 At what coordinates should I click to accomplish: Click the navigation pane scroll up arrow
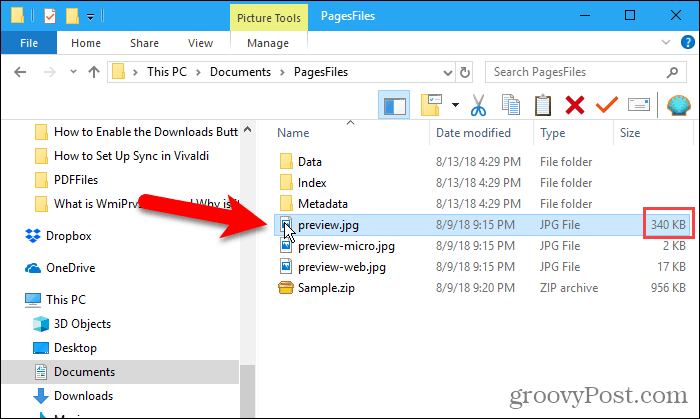pyautogui.click(x=247, y=129)
